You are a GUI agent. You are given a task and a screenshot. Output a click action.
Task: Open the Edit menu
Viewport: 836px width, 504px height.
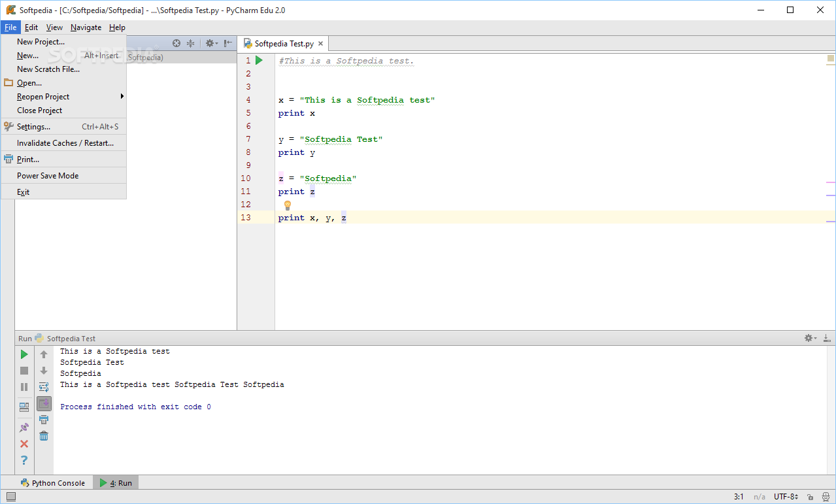(31, 27)
